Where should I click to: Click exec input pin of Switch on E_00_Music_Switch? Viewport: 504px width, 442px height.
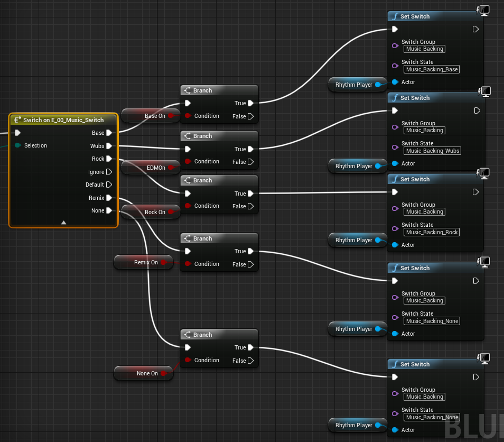pyautogui.click(x=17, y=133)
